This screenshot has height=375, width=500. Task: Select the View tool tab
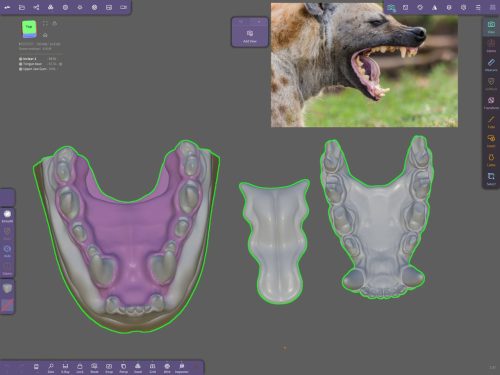pos(491,26)
